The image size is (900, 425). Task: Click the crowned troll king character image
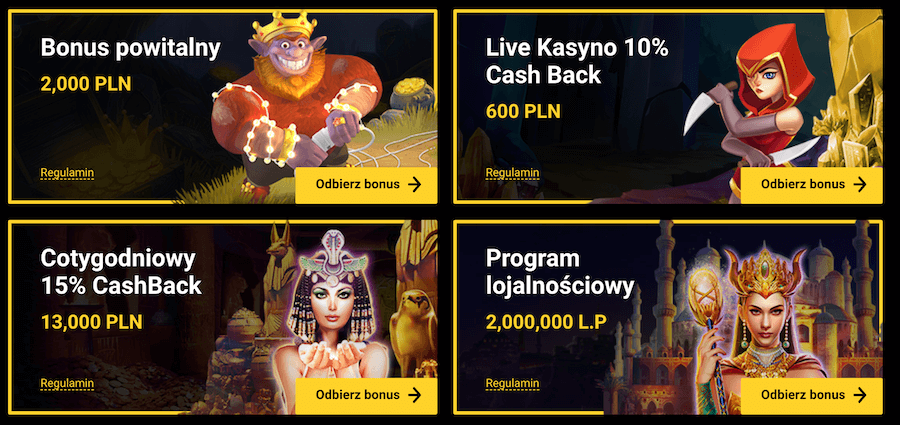pos(296,101)
